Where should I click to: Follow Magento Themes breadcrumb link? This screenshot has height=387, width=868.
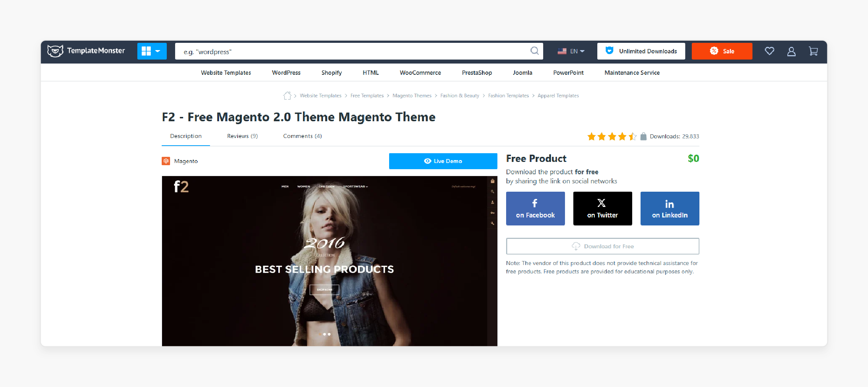(x=412, y=95)
